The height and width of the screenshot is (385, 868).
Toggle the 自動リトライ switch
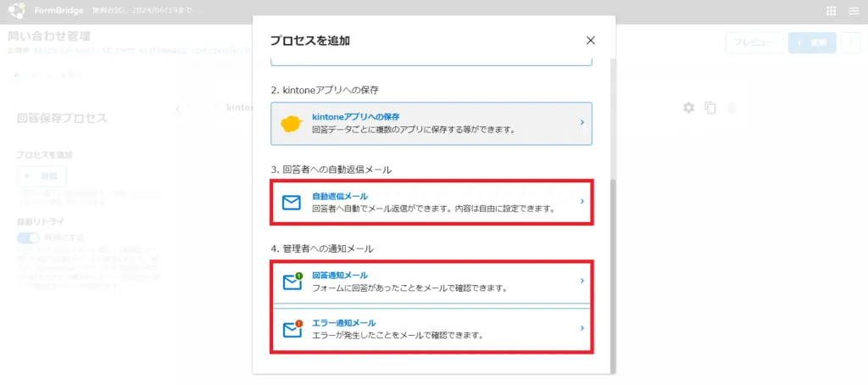(29, 237)
